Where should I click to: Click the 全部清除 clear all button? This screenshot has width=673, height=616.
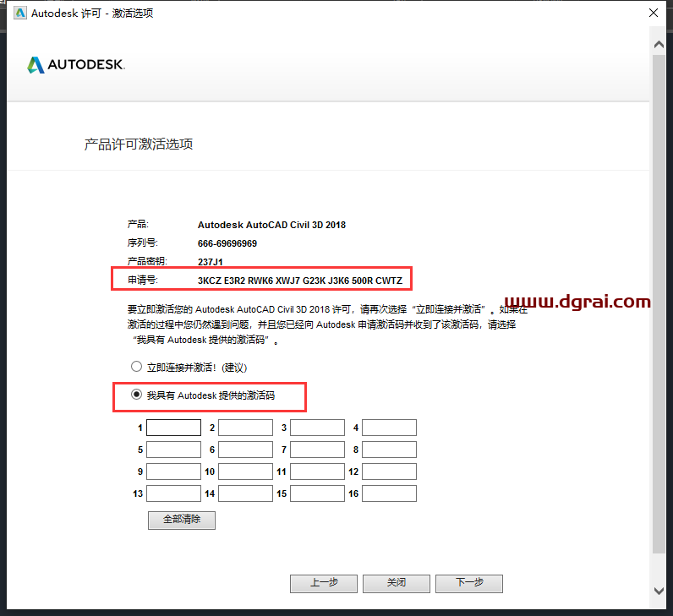(x=182, y=520)
